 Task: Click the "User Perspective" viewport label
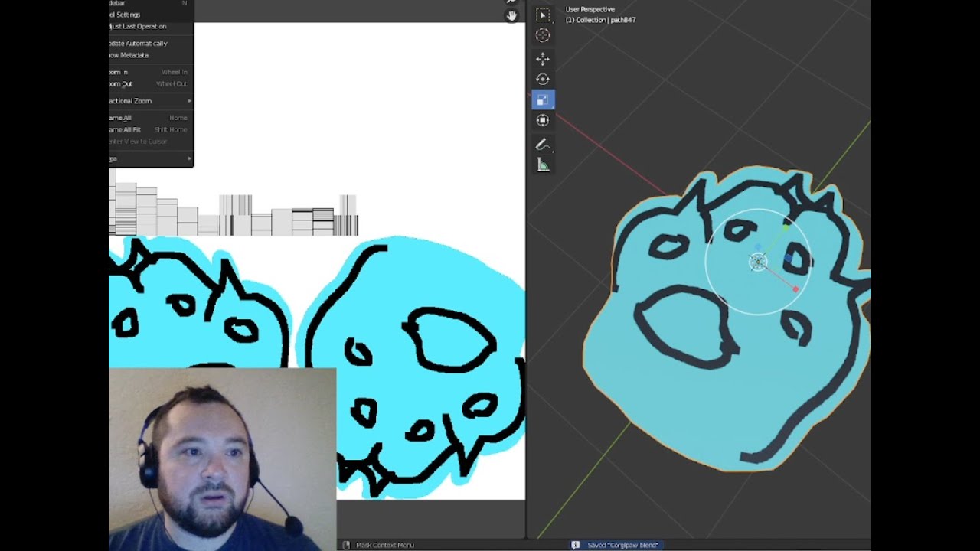click(590, 9)
